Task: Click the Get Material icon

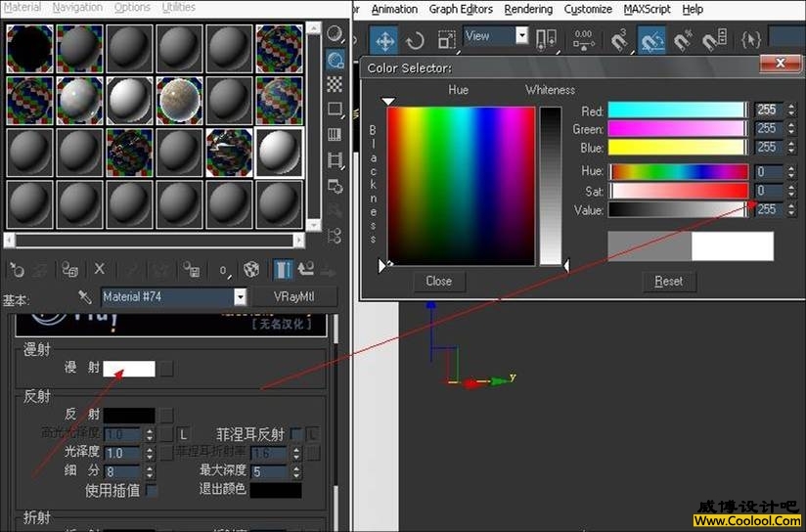Action: pos(16,269)
